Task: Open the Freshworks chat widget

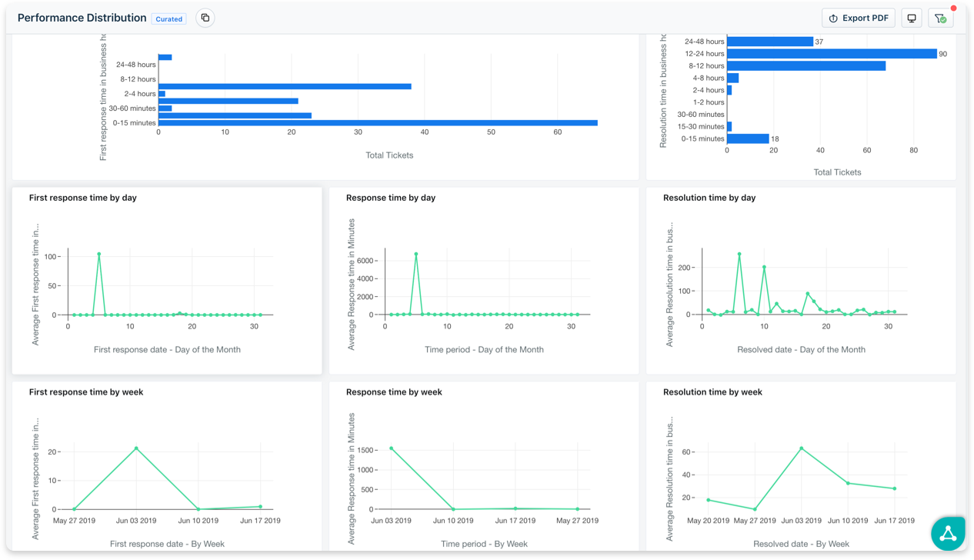Action: [948, 533]
